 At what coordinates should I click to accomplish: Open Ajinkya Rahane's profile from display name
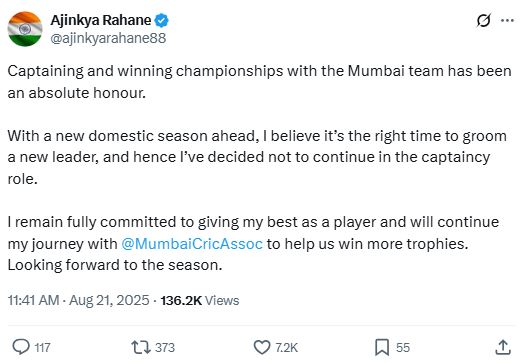pyautogui.click(x=101, y=20)
